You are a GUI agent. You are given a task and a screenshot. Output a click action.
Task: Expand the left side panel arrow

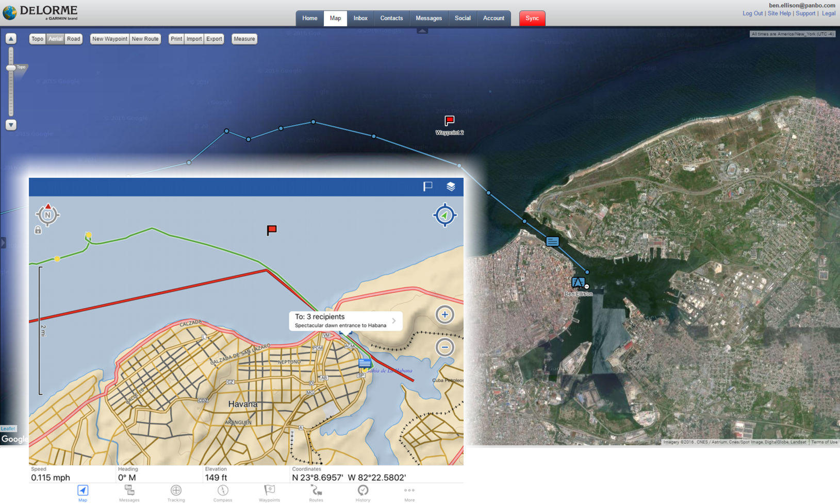coord(3,242)
